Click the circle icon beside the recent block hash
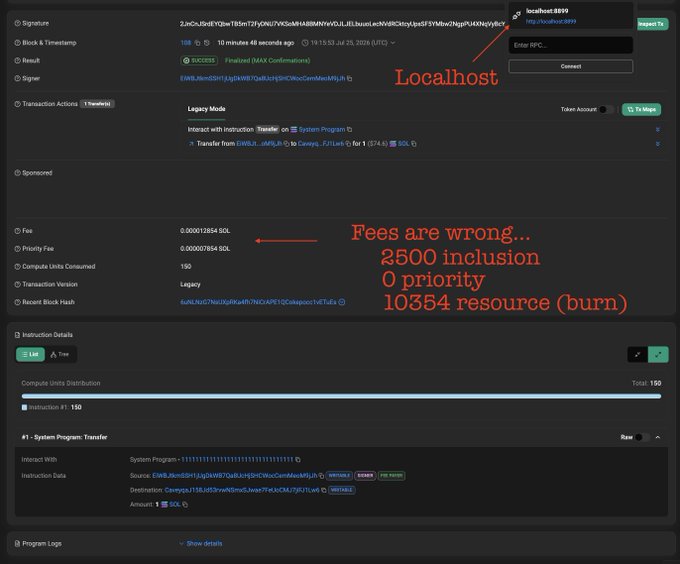 342,302
